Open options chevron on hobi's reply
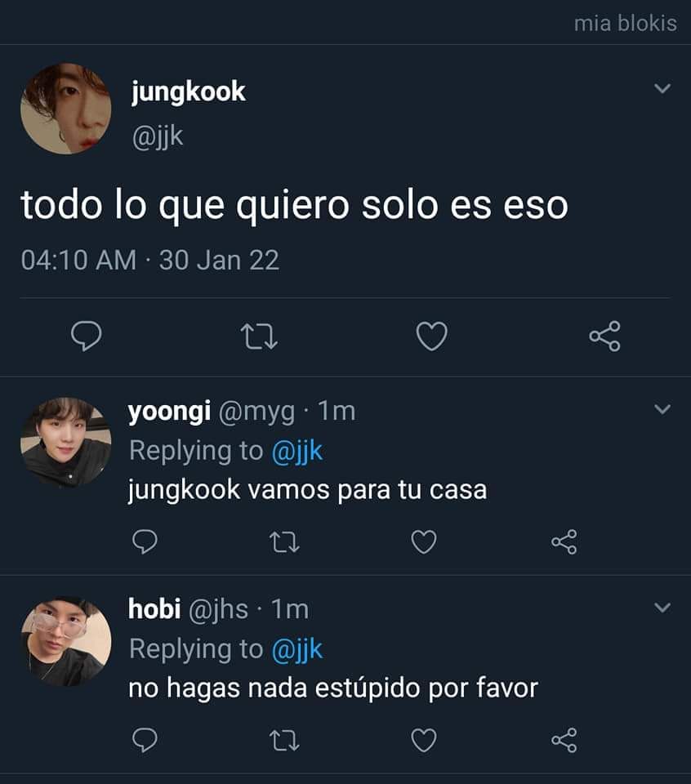The height and width of the screenshot is (784, 691). (662, 608)
